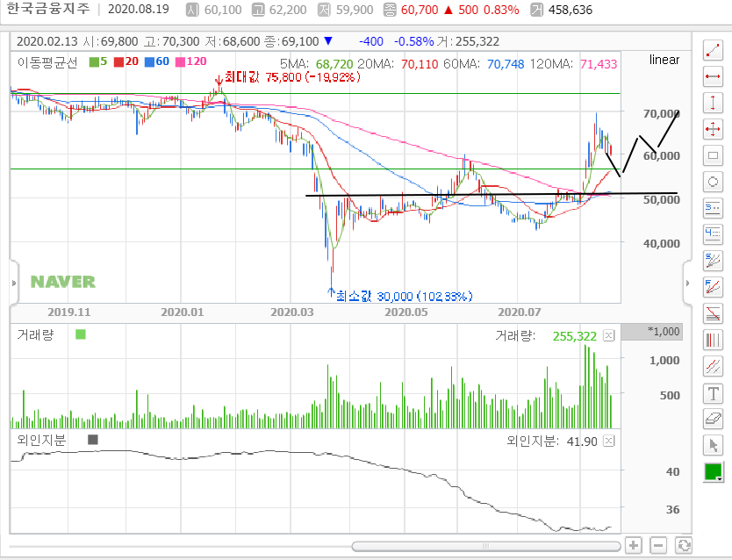Select the vertical line drawing tool
Screen dimensions: 732x560
[x=713, y=102]
